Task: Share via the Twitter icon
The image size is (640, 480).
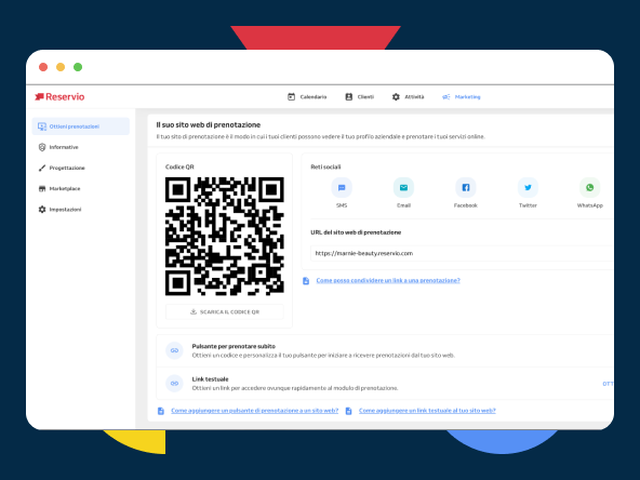Action: [x=528, y=187]
